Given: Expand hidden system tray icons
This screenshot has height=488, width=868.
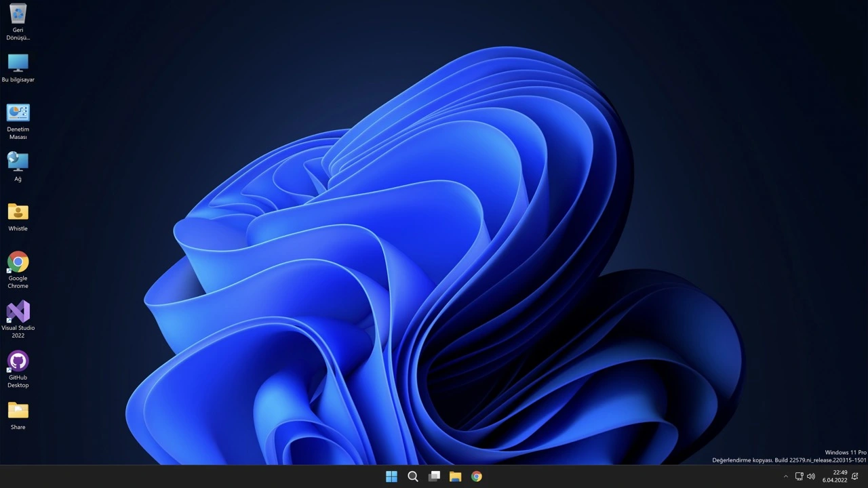Looking at the screenshot, I should [785, 476].
